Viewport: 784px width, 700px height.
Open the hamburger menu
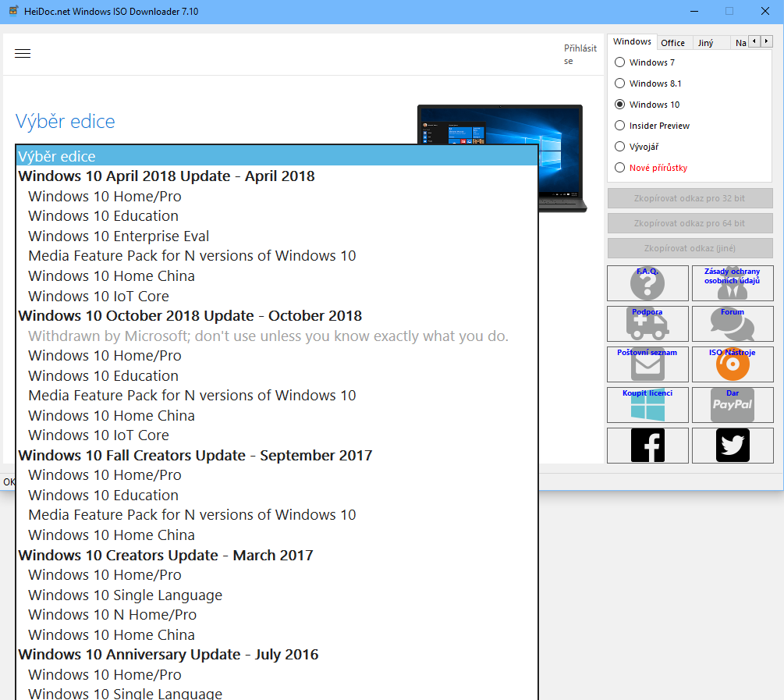pos(23,54)
